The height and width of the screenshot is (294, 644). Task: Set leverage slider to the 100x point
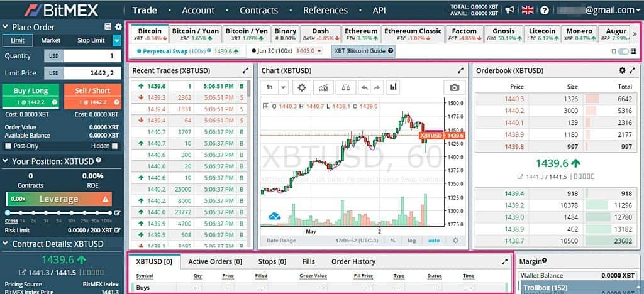click(109, 213)
